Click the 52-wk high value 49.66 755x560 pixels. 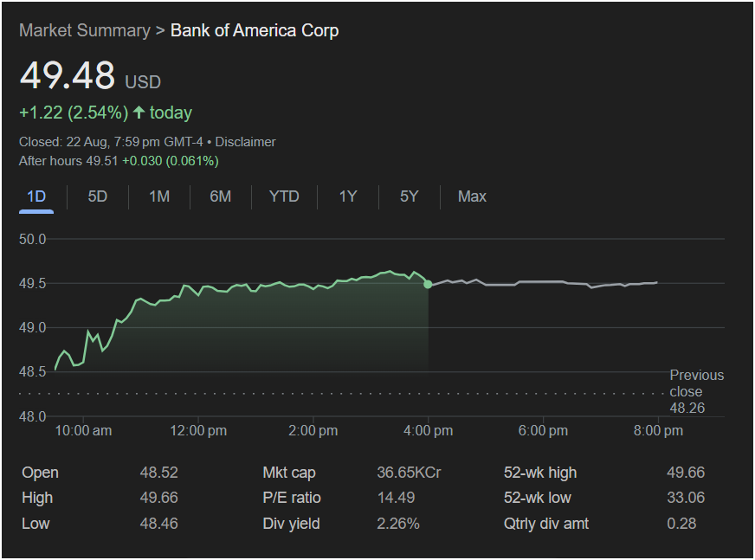click(x=686, y=473)
